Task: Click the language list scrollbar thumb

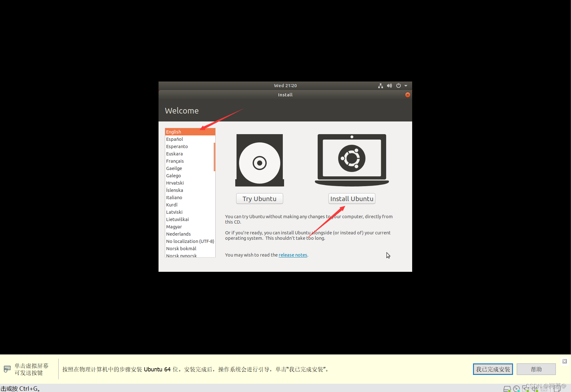Action: click(x=214, y=157)
